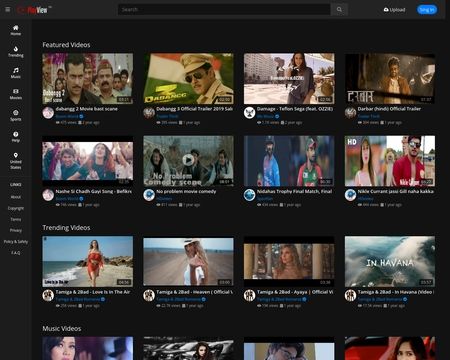Click title 'Nashe Si Chadh Gayi Song'
This screenshot has width=450, height=360.
click(x=94, y=191)
